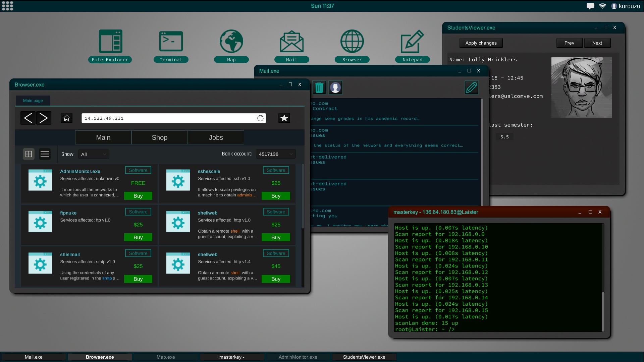
Task: Expand the Bank account field in Browser.exe
Action: click(x=290, y=154)
